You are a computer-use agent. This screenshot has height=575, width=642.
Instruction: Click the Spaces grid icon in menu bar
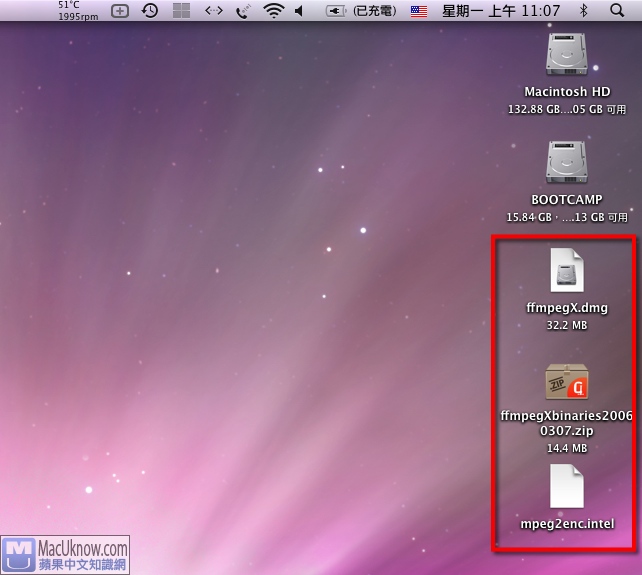pyautogui.click(x=181, y=11)
